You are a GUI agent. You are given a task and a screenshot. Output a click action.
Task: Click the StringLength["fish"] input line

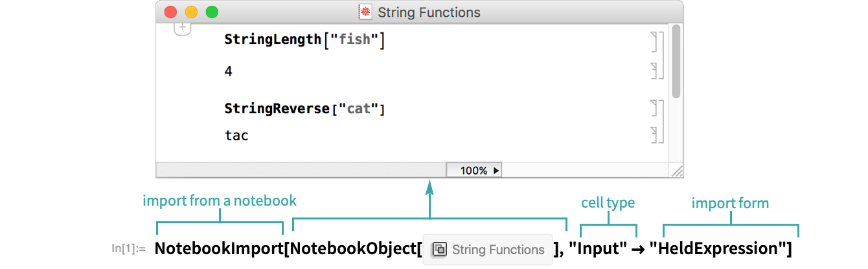click(x=304, y=40)
